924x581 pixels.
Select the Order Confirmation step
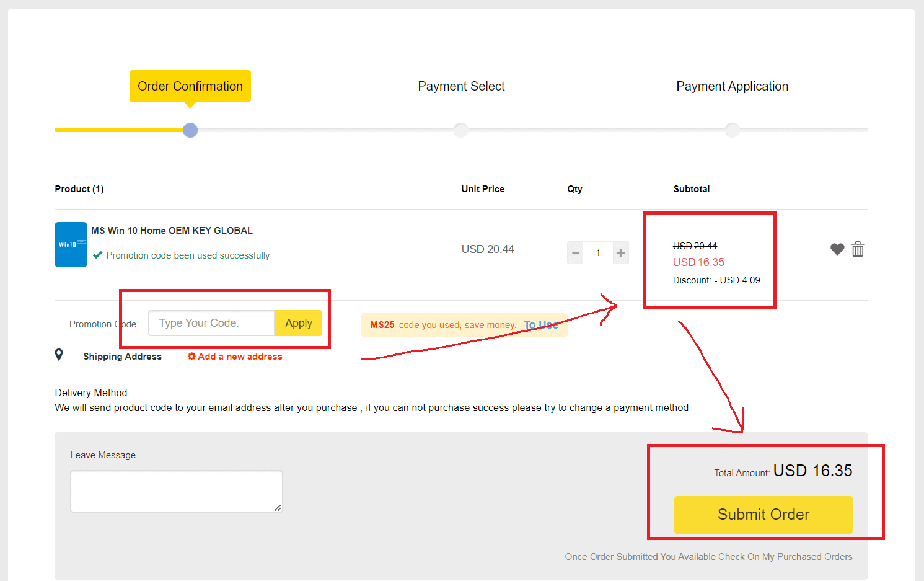tap(190, 86)
